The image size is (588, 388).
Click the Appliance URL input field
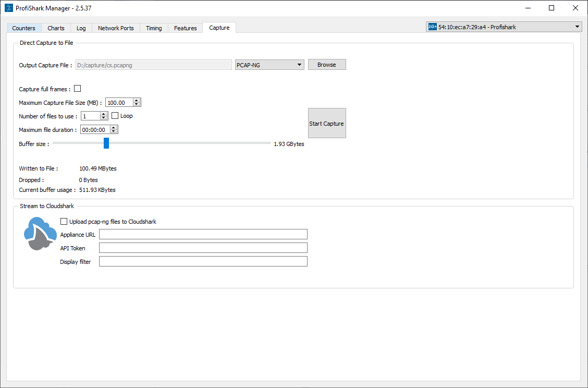203,234
